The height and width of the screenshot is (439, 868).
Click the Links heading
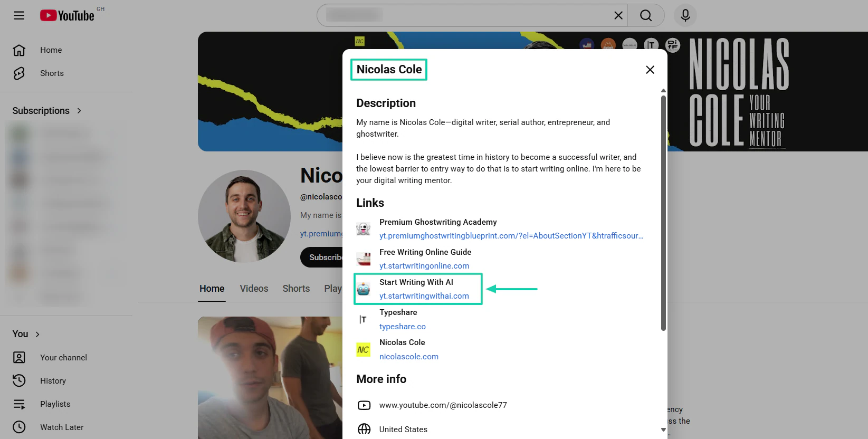(x=370, y=203)
